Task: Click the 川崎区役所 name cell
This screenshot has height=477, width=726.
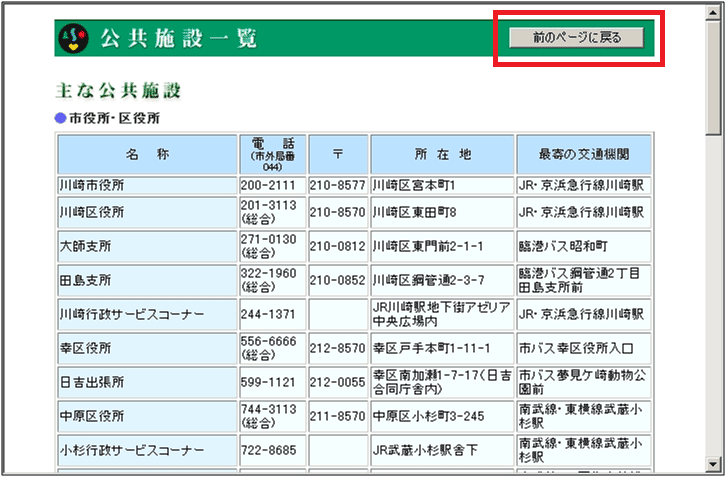Action: (92, 212)
